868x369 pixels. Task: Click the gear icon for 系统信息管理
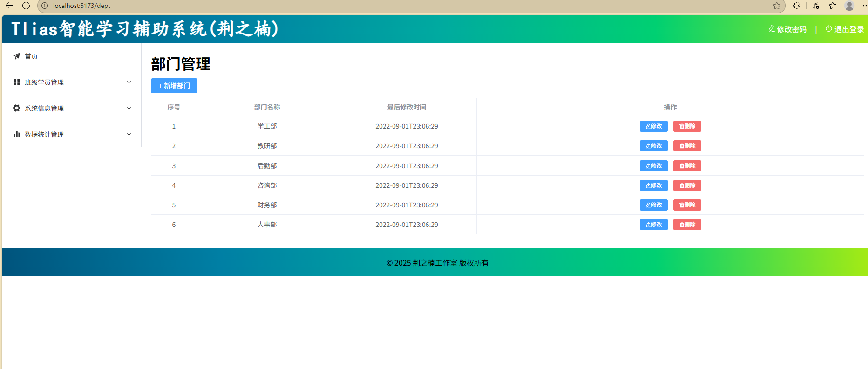tap(17, 109)
